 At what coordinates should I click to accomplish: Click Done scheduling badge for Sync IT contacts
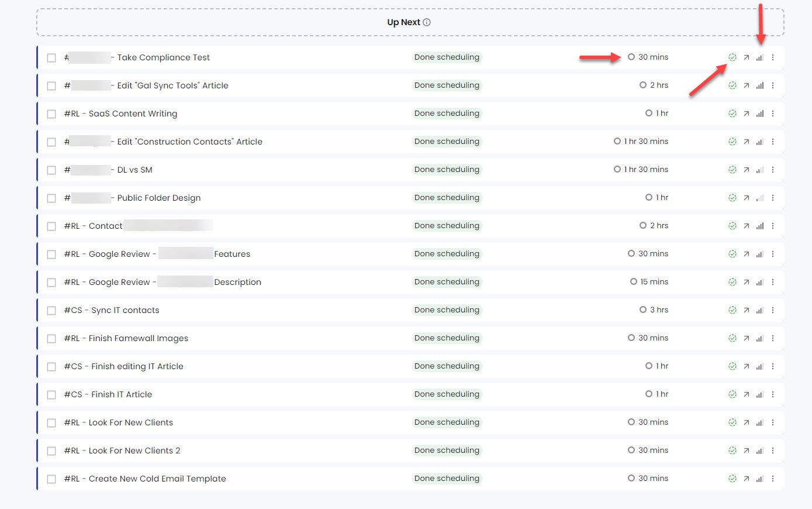click(x=447, y=310)
